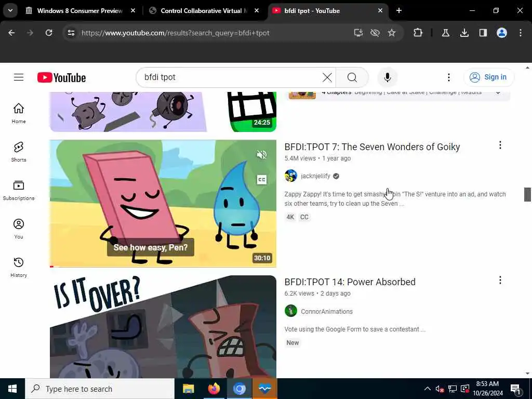This screenshot has height=399, width=532.
Task: Go to YouTube home via logo
Action: pos(61,78)
